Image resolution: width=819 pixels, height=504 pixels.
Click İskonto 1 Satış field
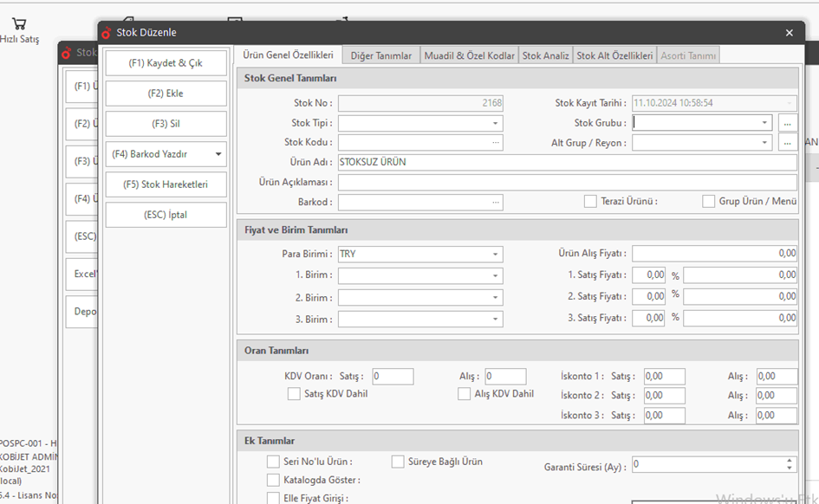coord(665,376)
